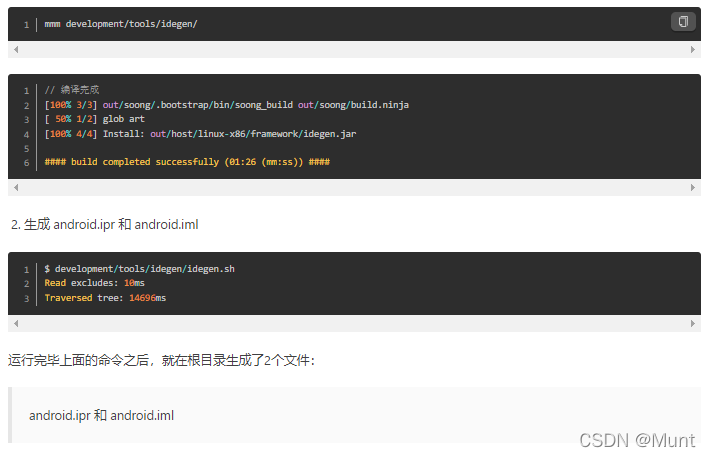Click left scroll arrow under idegen.sh block
Viewport: 711px width, 457px height.
click(16, 323)
